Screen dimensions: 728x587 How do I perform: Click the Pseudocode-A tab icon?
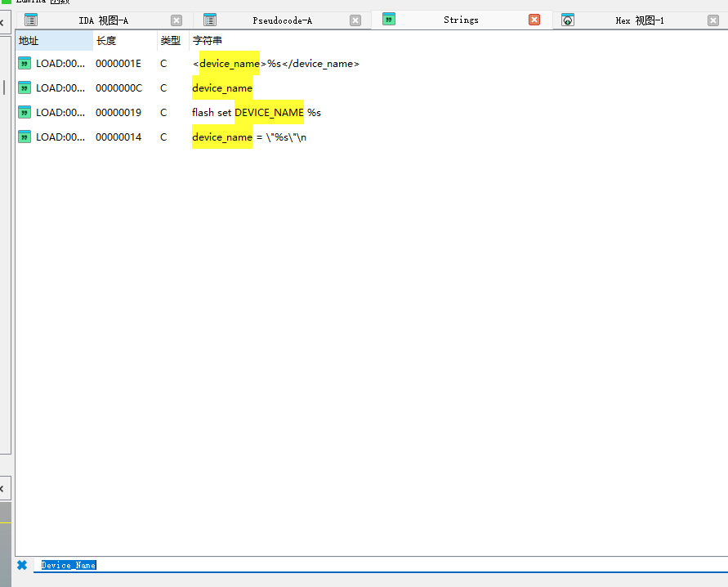[210, 20]
